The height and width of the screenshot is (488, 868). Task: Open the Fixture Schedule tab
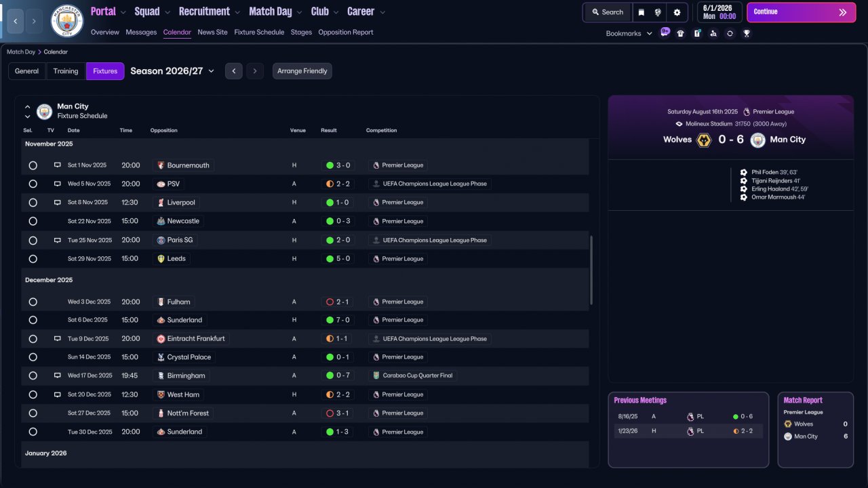(259, 32)
